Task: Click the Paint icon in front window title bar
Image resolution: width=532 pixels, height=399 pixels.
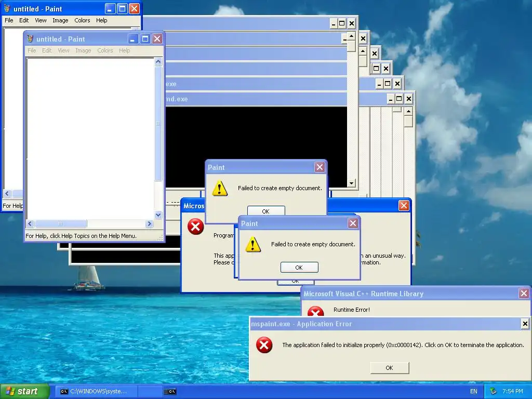Action: (x=30, y=38)
